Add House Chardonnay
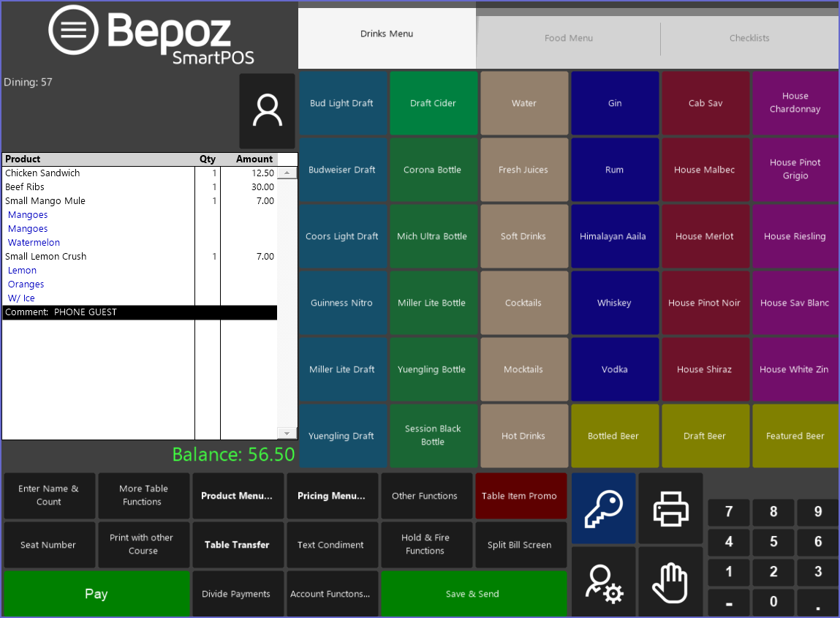Screen dimensions: 840x618 pos(795,103)
